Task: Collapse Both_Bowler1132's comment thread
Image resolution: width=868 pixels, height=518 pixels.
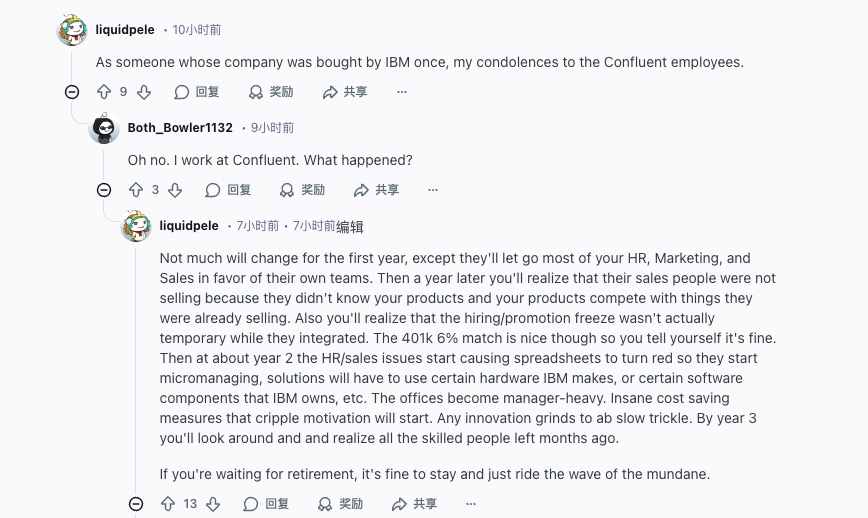Action: pyautogui.click(x=104, y=190)
